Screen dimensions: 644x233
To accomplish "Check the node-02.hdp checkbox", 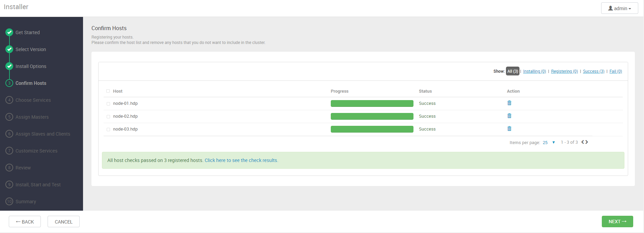I will pyautogui.click(x=108, y=117).
